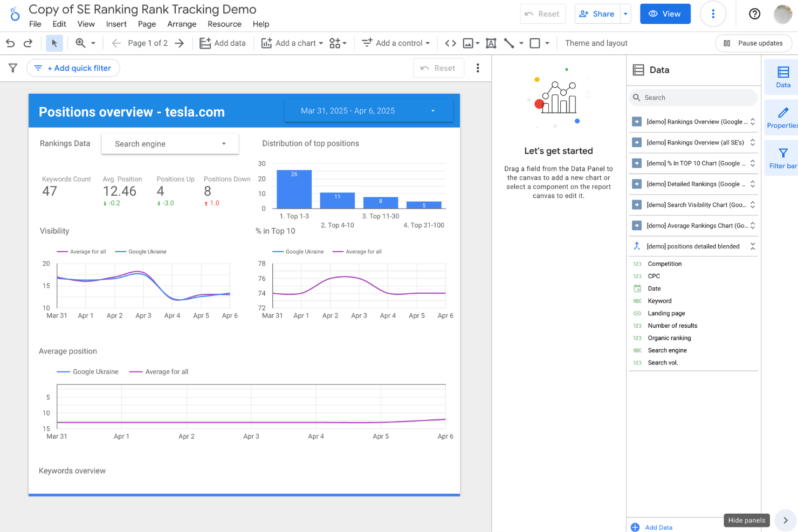Click the vertical more options menu on canvas
Image resolution: width=798 pixels, height=532 pixels.
pos(478,68)
